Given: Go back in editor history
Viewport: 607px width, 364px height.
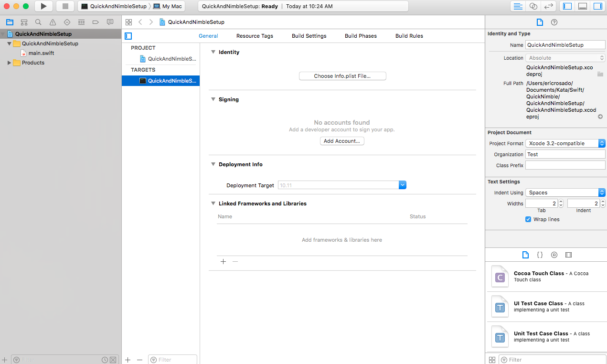Looking at the screenshot, I should (x=140, y=22).
